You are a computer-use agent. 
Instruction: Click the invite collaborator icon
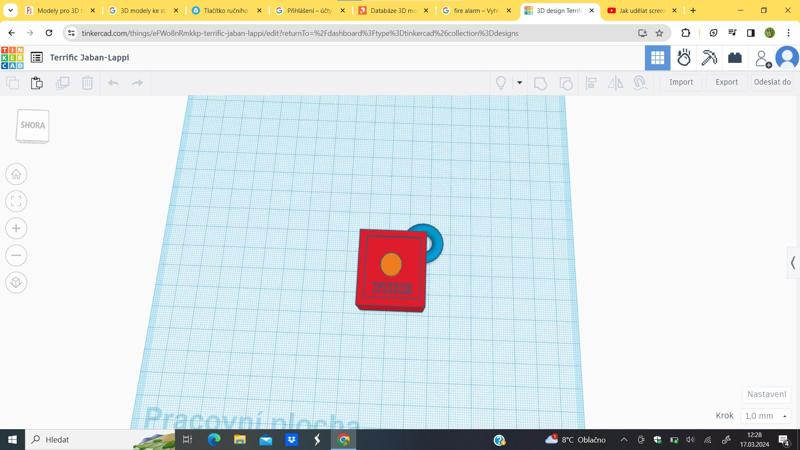[763, 59]
